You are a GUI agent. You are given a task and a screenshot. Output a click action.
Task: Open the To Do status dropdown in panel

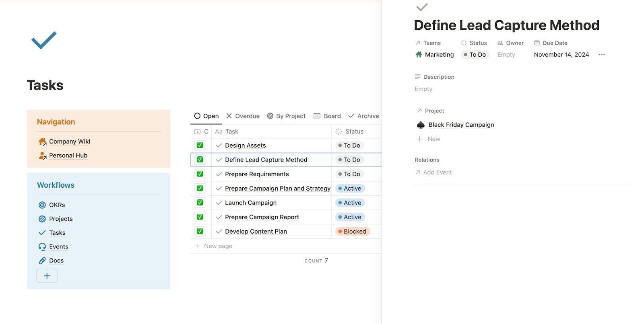[x=475, y=55]
